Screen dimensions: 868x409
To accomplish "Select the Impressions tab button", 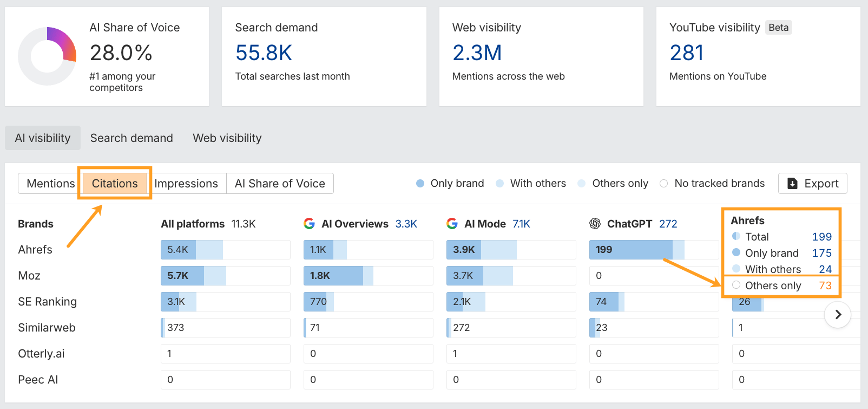I will pos(186,184).
